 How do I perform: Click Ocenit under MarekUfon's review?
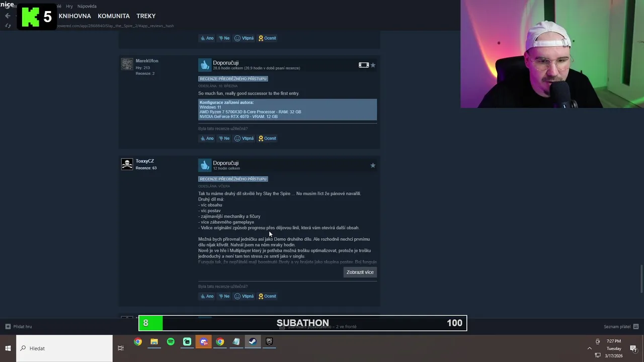coord(267,138)
